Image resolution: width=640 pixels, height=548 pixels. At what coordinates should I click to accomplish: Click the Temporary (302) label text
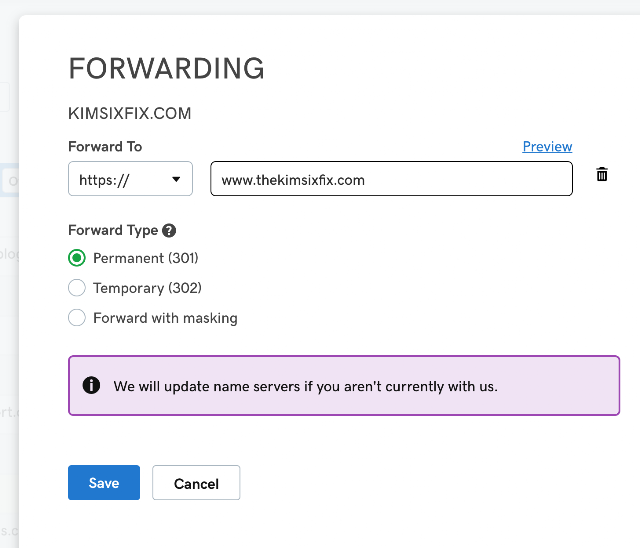point(147,288)
